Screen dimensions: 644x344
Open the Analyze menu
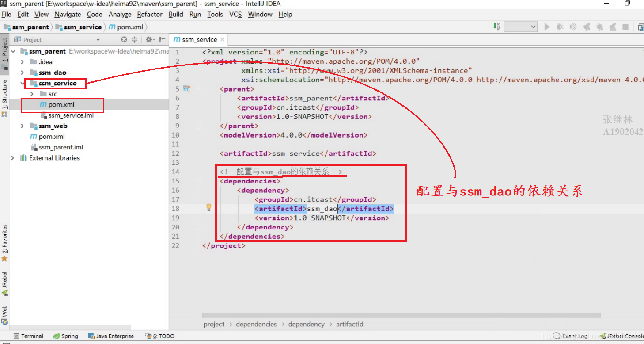click(x=120, y=14)
